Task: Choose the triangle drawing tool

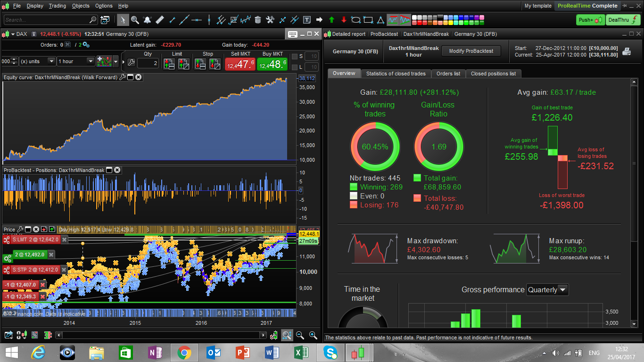Action: [380, 20]
